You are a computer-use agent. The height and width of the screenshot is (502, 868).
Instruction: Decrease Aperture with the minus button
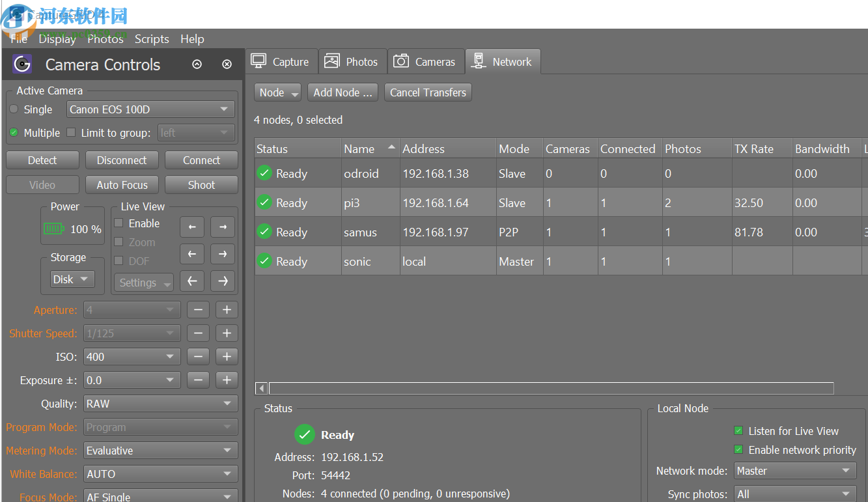pos(198,310)
